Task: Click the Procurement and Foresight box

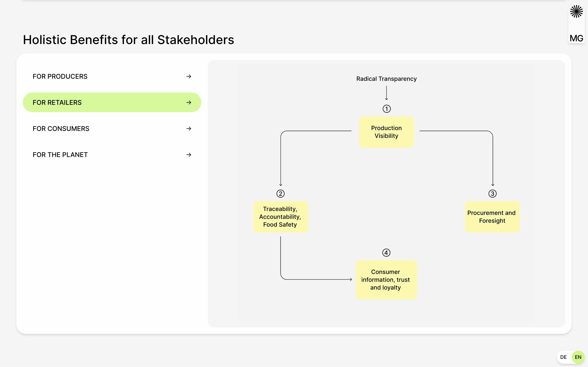Action: [x=492, y=217]
